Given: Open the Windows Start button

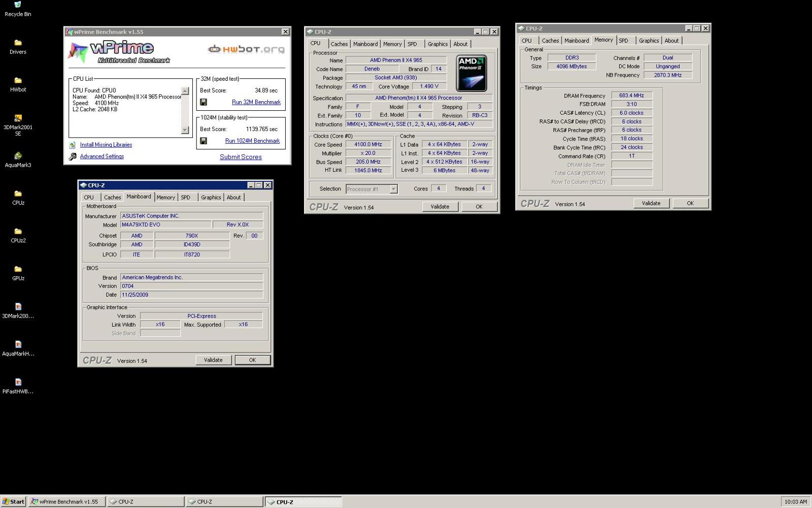Looking at the screenshot, I should pyautogui.click(x=13, y=502).
